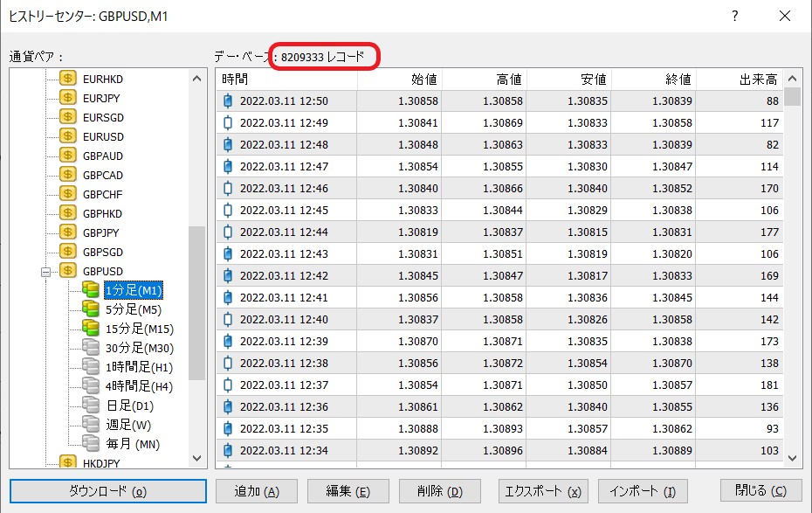Click the help question mark button
The height and width of the screenshot is (513, 812).
(735, 16)
